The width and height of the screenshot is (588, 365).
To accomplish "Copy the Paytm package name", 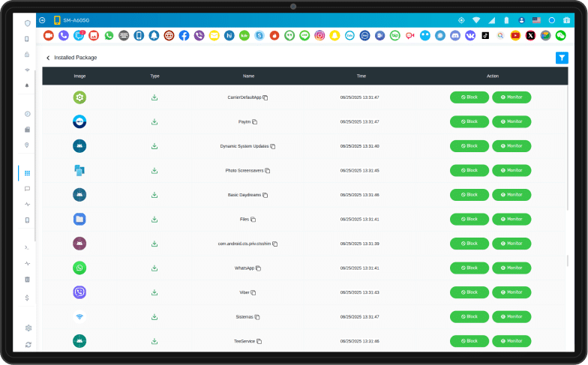I will click(255, 121).
